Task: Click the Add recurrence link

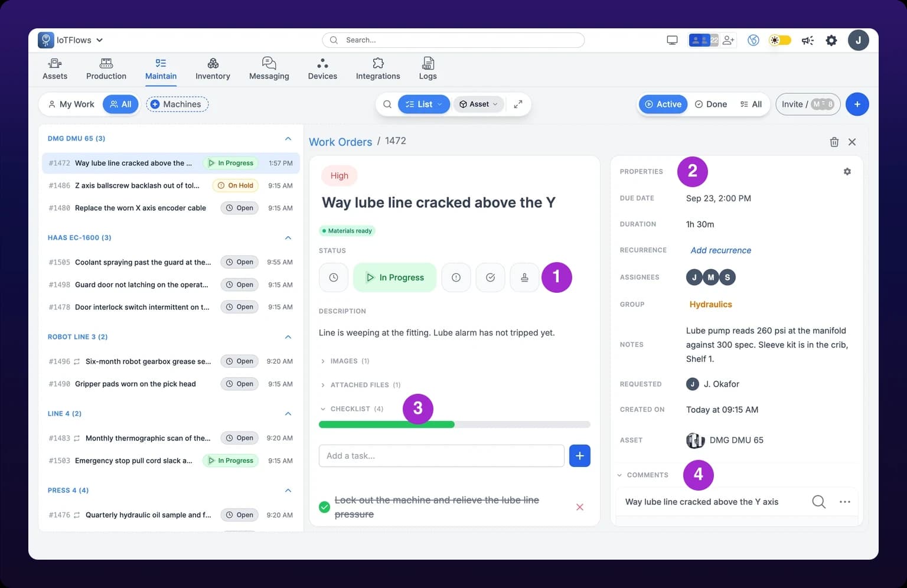Action: (x=721, y=250)
